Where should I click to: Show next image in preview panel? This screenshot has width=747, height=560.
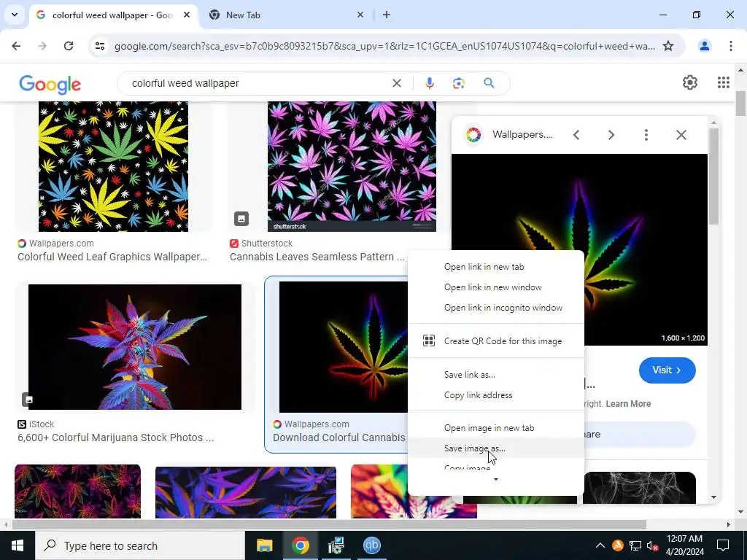point(611,135)
